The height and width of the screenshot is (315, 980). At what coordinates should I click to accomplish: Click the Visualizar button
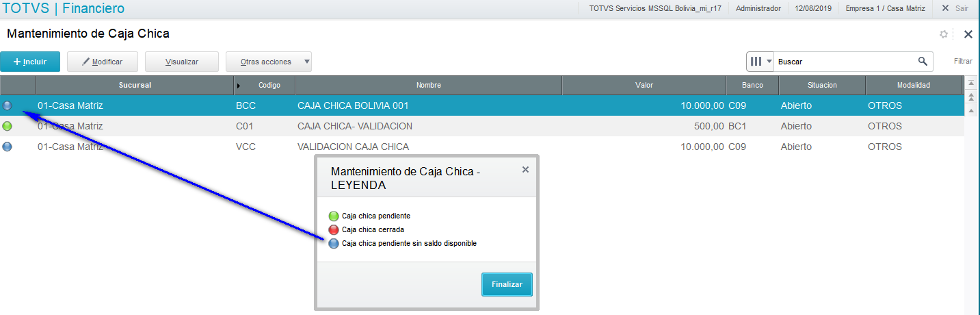point(182,62)
